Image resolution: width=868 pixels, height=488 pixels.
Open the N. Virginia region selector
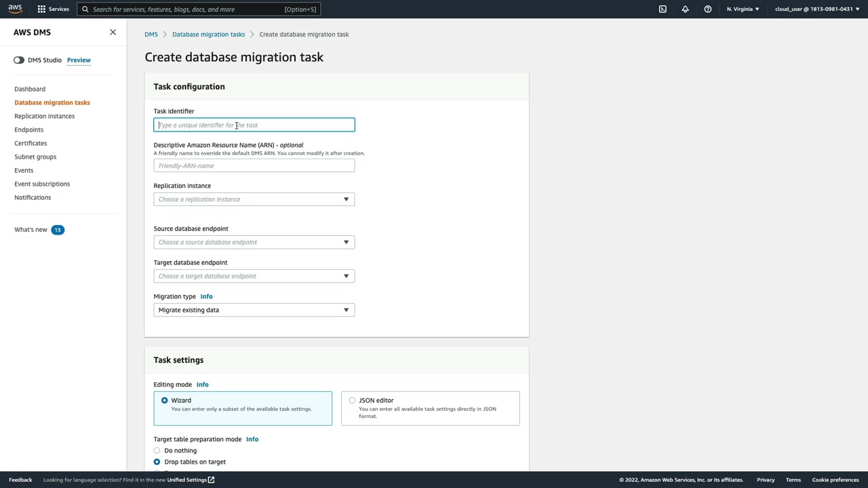743,9
